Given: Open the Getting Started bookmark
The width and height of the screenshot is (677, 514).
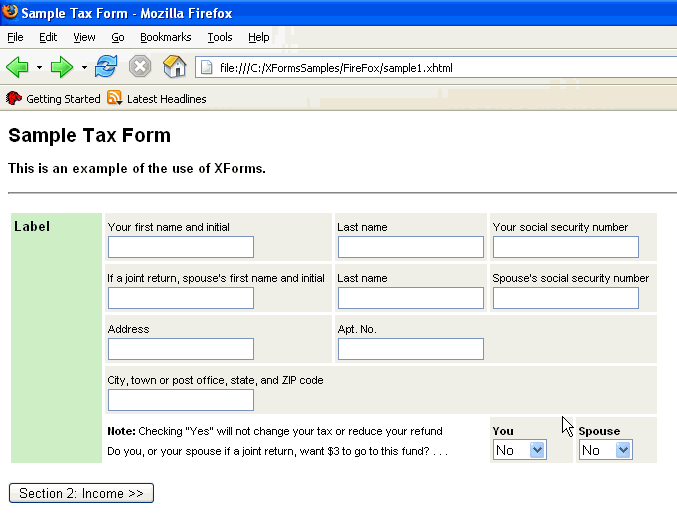Looking at the screenshot, I should [54, 99].
